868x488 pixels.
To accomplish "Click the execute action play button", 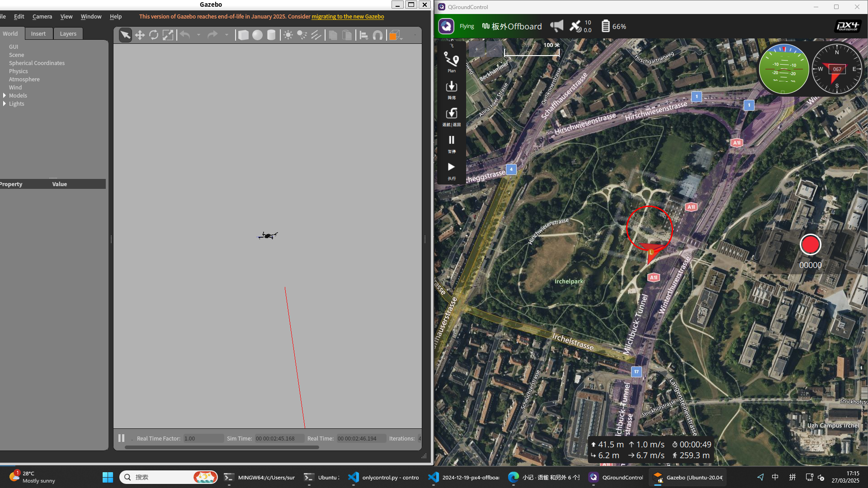I will tap(451, 171).
